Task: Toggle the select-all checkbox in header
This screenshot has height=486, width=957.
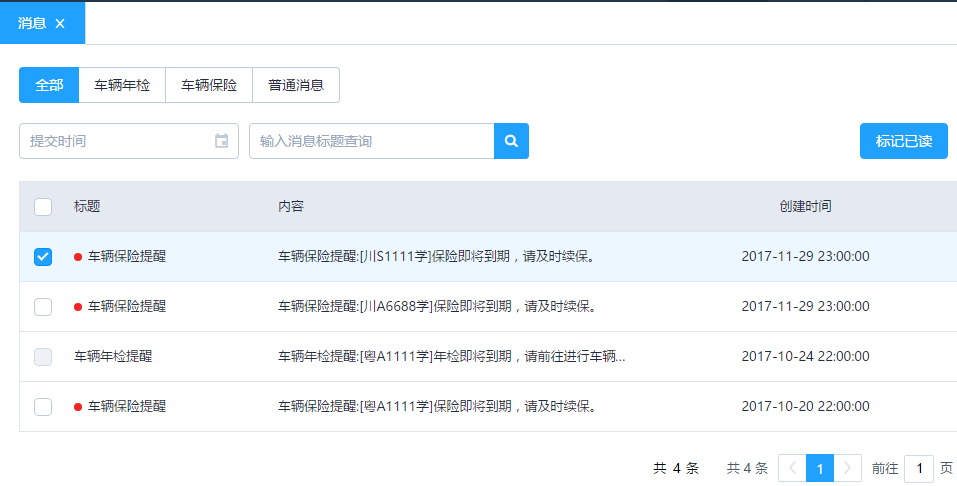Action: 43,207
